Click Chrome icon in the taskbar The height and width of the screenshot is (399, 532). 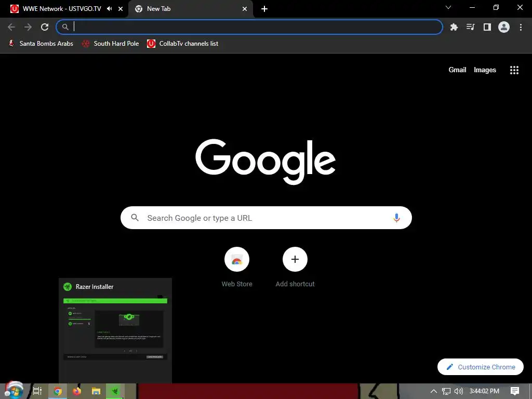[x=58, y=391]
